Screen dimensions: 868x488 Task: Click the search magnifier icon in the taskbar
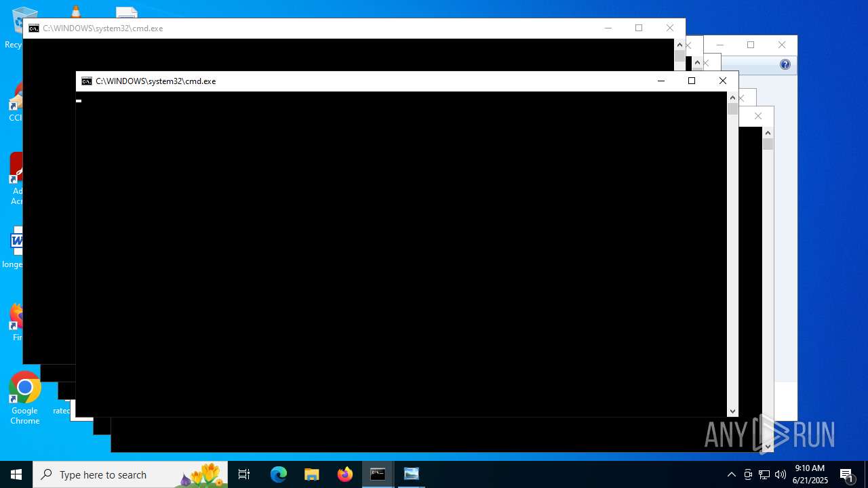pos(46,474)
